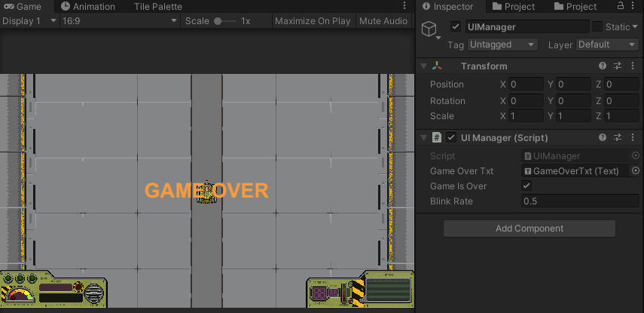The width and height of the screenshot is (644, 313).
Task: Click the Transform header title
Action: pyautogui.click(x=484, y=66)
